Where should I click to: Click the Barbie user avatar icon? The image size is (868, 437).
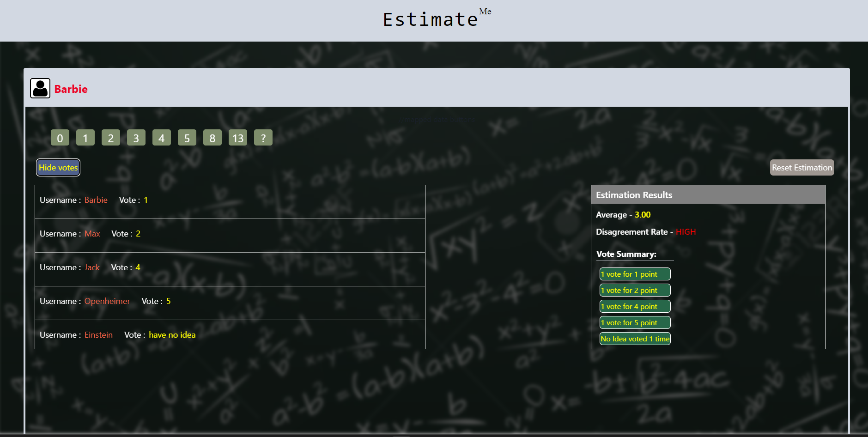(x=40, y=88)
